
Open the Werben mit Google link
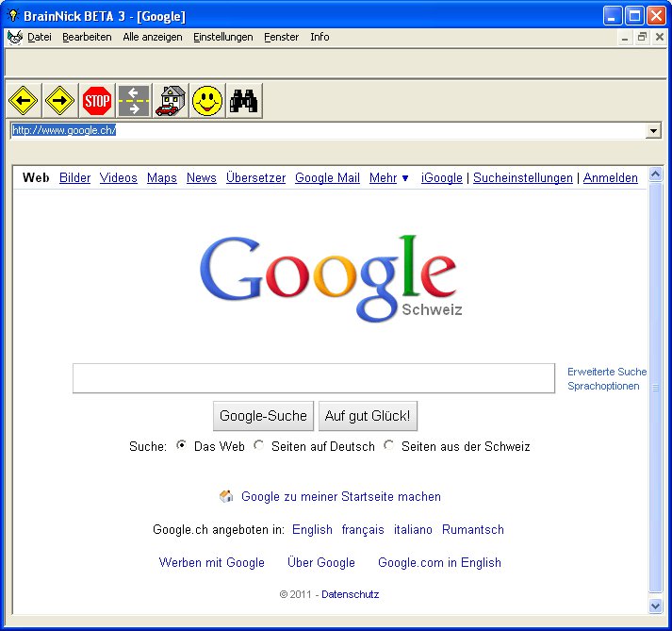[212, 562]
